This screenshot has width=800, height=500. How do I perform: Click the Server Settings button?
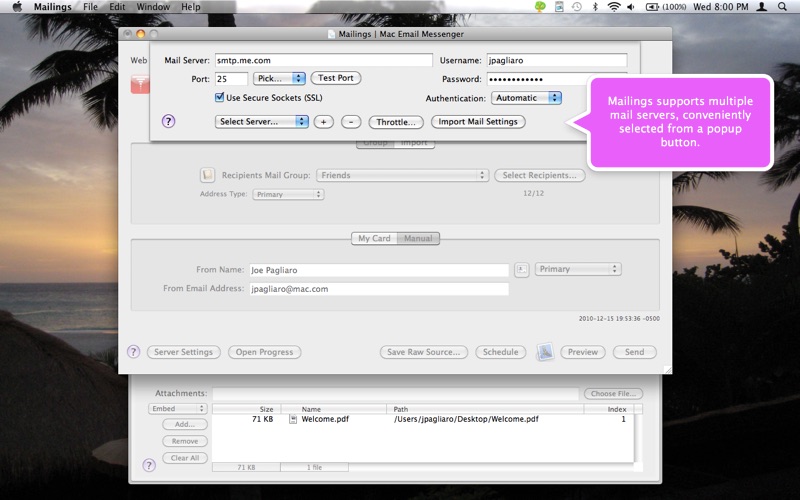tap(184, 352)
